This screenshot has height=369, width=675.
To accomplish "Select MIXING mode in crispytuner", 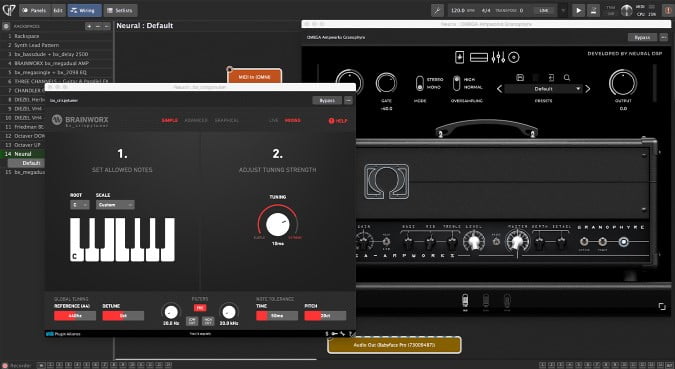I will [x=293, y=121].
